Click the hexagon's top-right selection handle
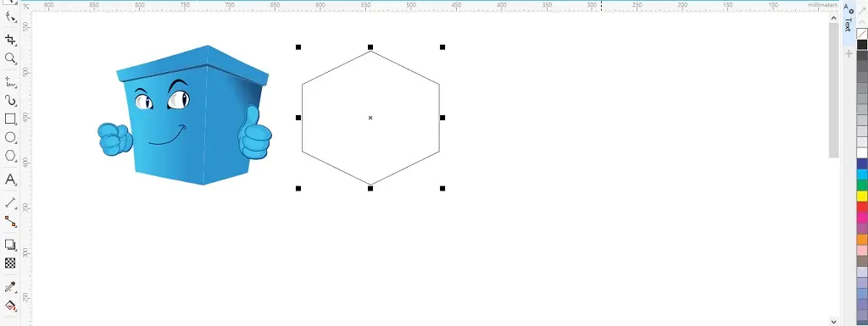Viewport: 868px width, 326px height. click(442, 47)
